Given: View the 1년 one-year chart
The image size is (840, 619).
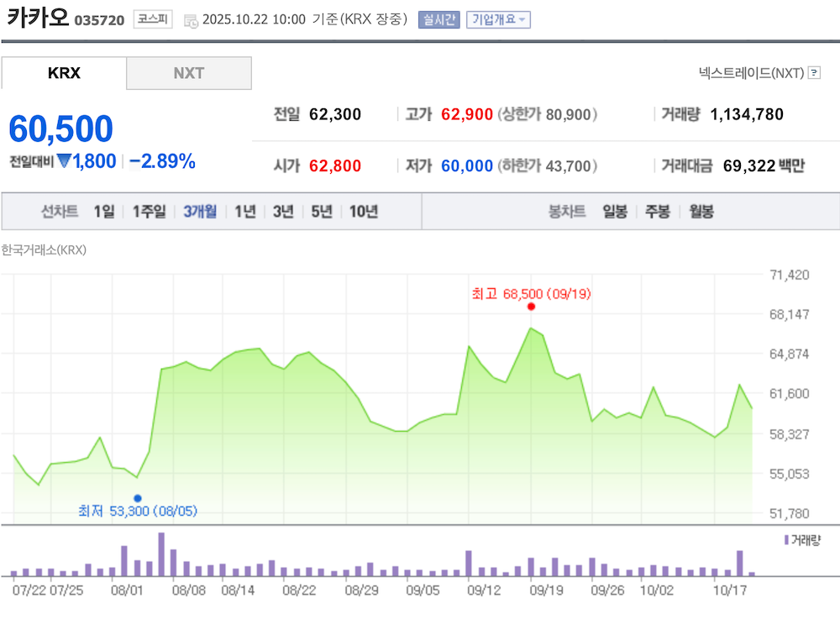Looking at the screenshot, I should click(244, 212).
